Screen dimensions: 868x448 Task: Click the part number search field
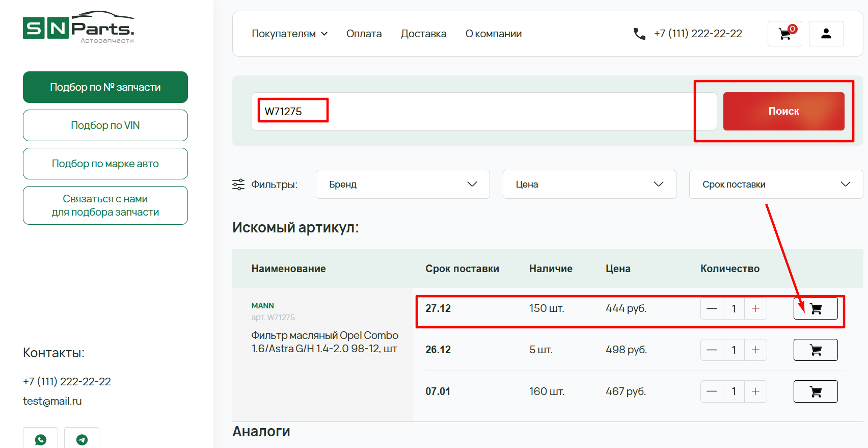[484, 112]
